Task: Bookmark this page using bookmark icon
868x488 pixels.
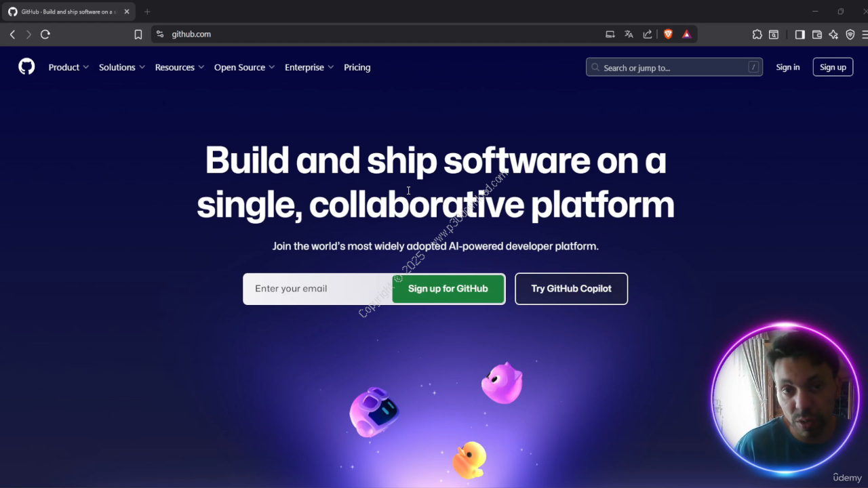Action: 138,35
